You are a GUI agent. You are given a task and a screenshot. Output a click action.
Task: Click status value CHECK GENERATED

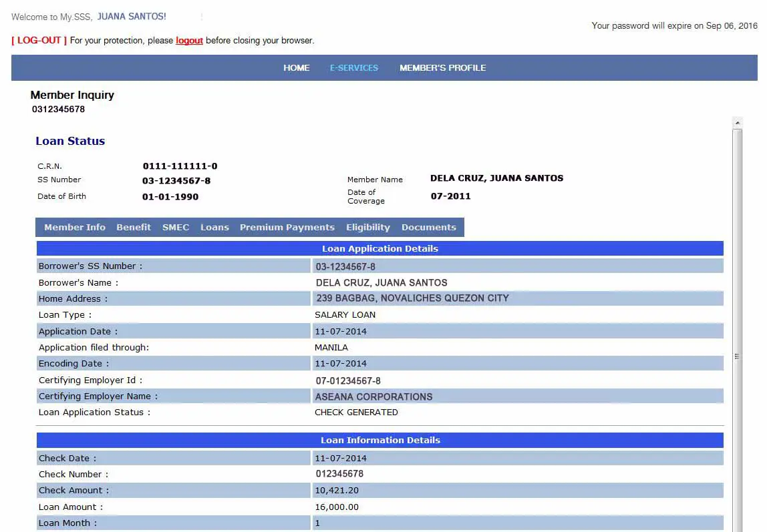tap(356, 413)
